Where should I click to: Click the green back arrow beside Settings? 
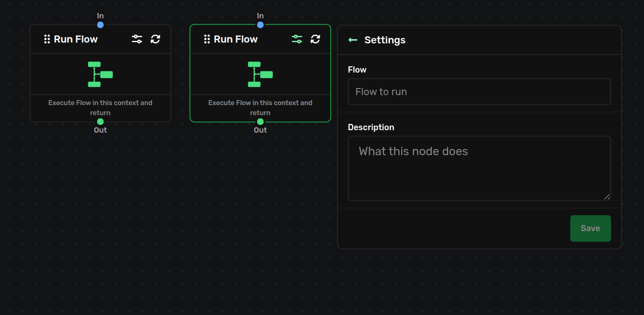coord(353,40)
